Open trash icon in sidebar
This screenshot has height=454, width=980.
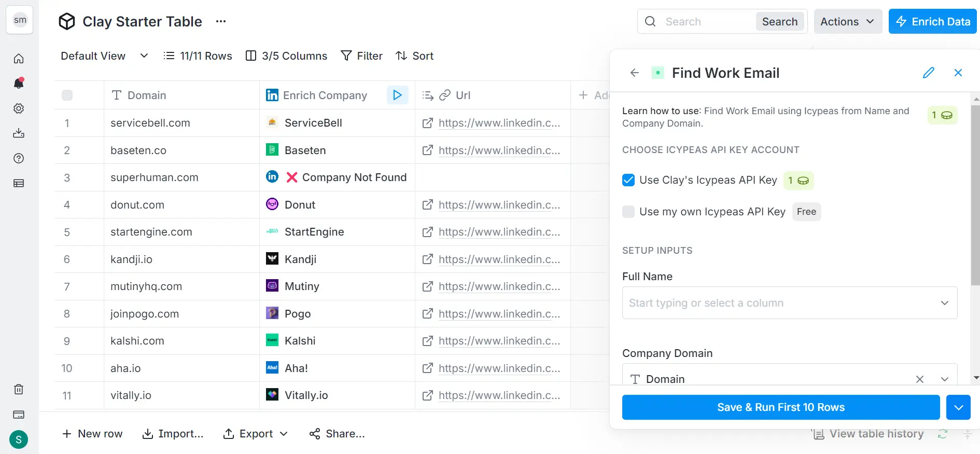[x=19, y=389]
